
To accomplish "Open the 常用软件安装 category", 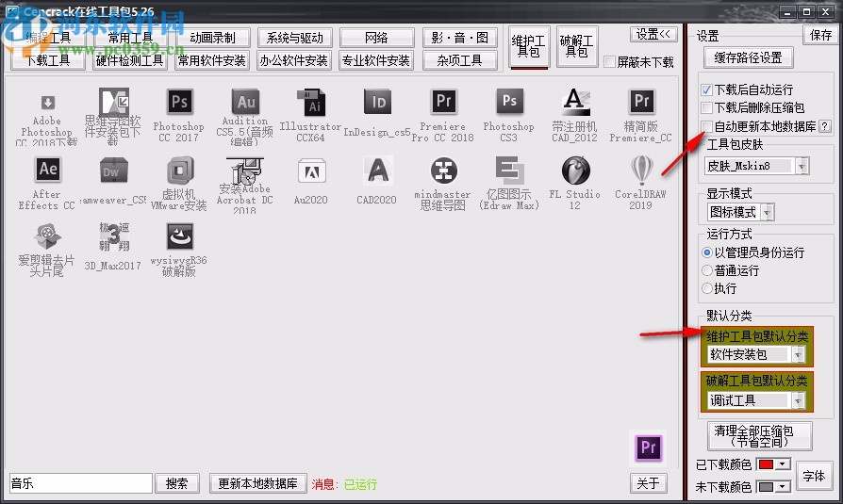I will tap(212, 60).
